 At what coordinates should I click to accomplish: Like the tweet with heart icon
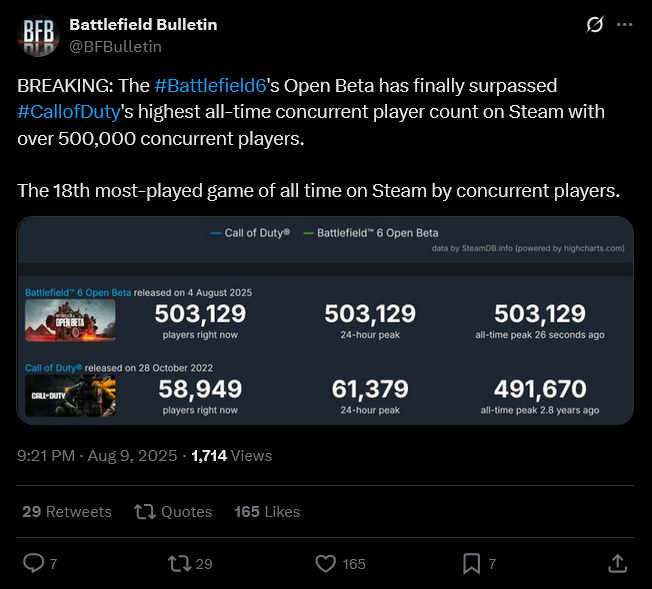325,564
